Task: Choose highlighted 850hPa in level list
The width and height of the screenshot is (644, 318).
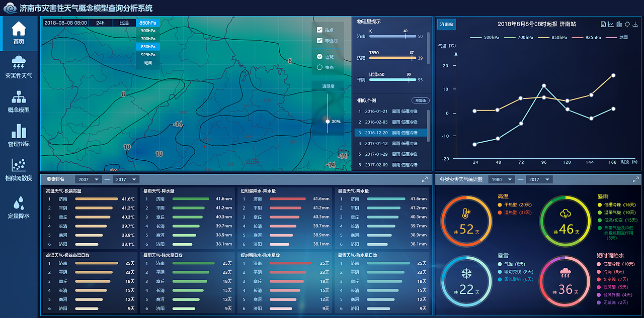Action: point(148,47)
